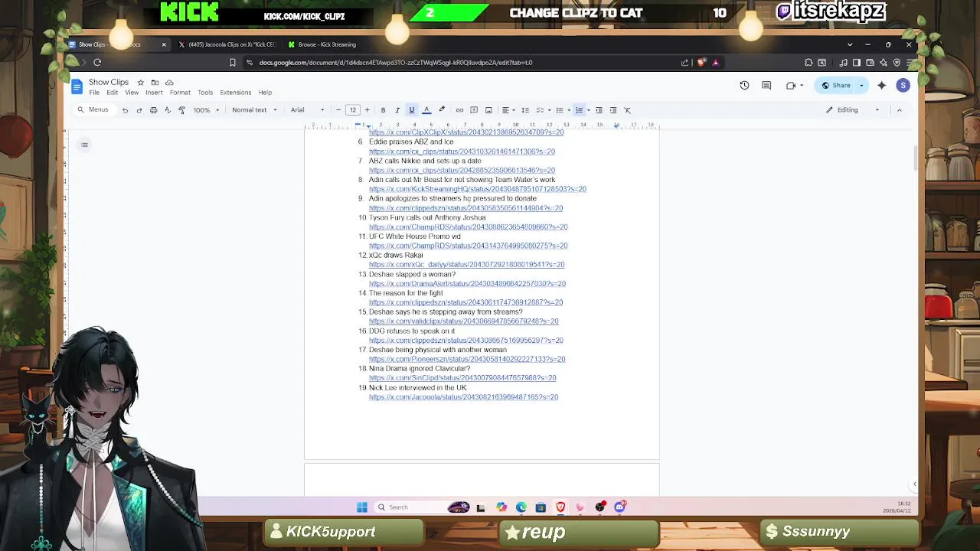Image resolution: width=980 pixels, height=551 pixels.
Task: Open the xQc_dailyy status link
Action: click(x=466, y=265)
